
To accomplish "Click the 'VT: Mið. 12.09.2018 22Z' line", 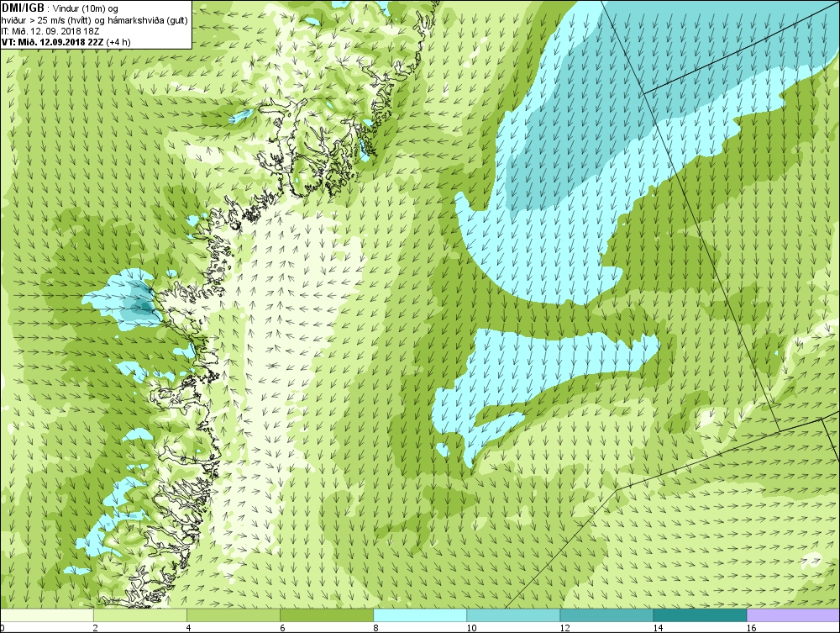I will click(x=66, y=42).
